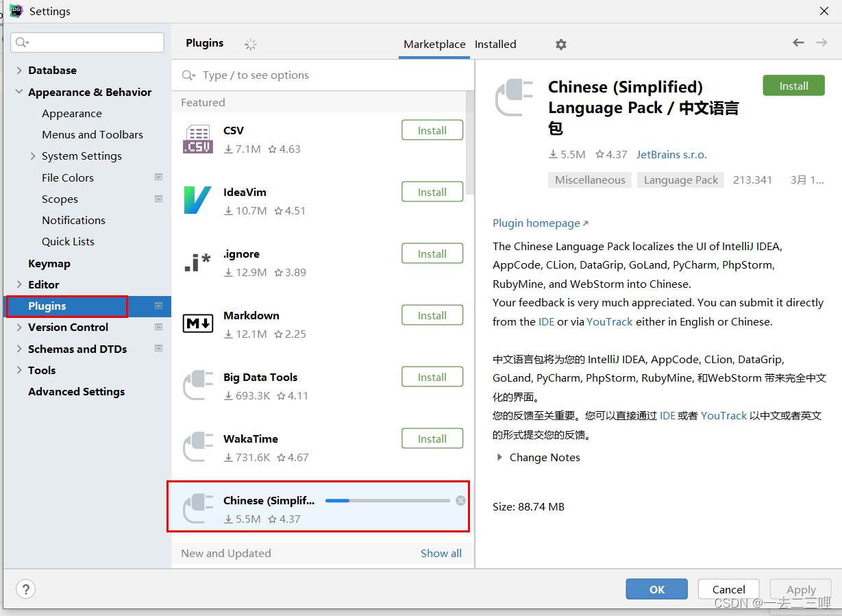Navigate back with the left arrow

[798, 42]
